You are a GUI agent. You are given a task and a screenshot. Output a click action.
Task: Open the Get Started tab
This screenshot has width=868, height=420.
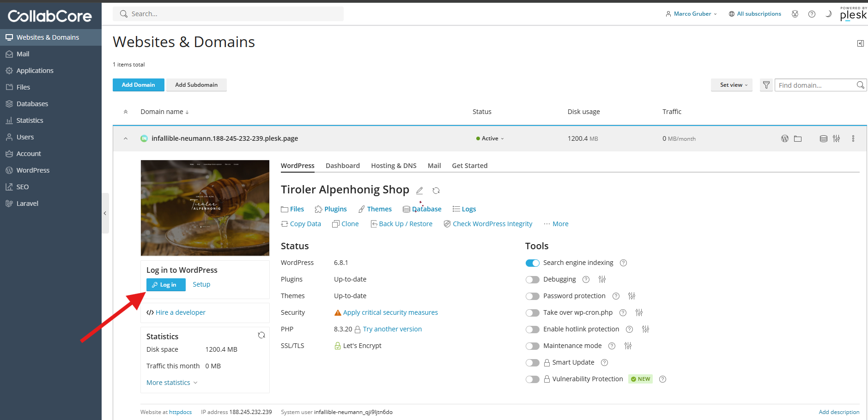pos(469,166)
